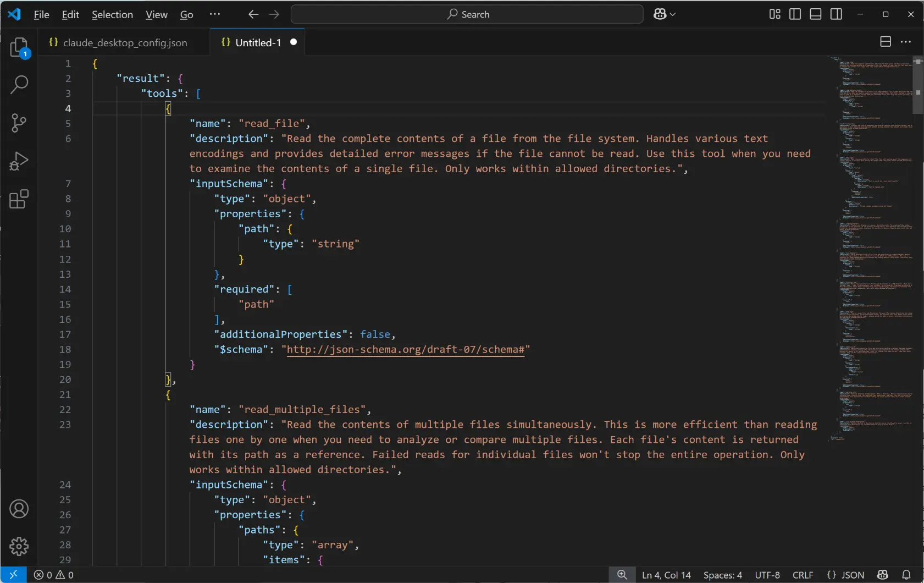Change line ending via CRLF button

[803, 575]
